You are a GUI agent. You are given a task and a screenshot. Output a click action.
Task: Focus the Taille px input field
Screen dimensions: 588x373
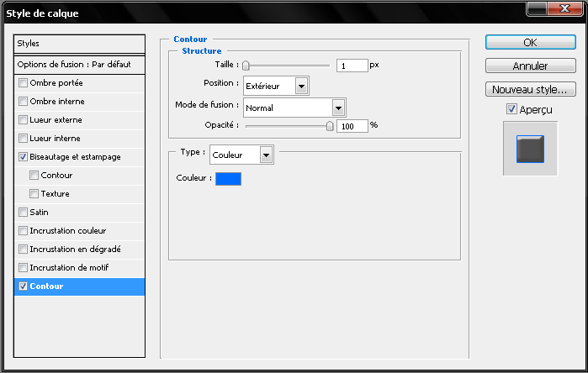point(352,66)
